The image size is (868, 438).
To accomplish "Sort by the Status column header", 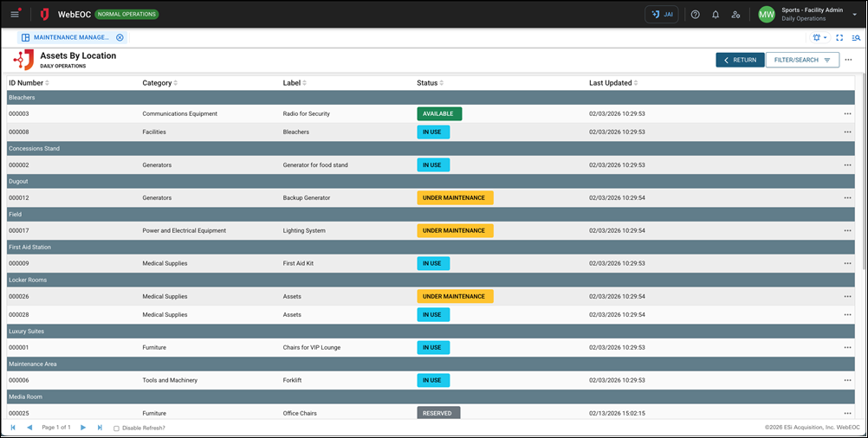I will coord(430,83).
